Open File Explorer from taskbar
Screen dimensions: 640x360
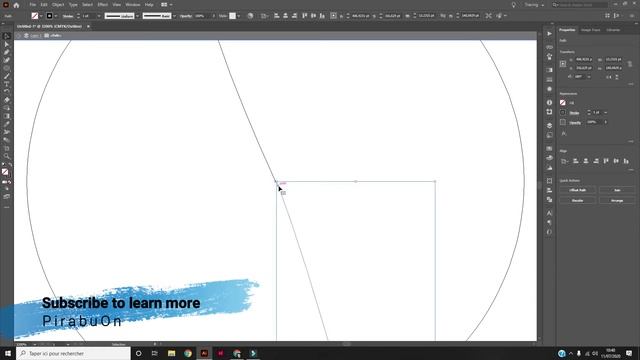pos(171,353)
